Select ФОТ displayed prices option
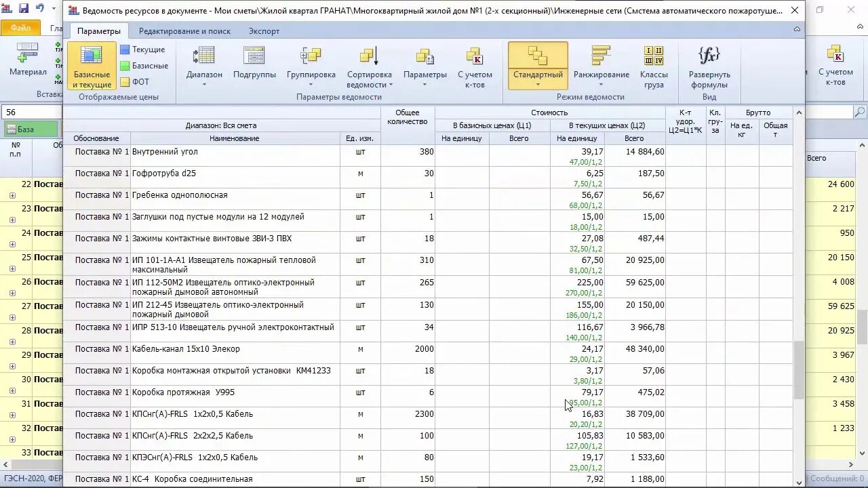This screenshot has width=868, height=488. click(x=135, y=82)
